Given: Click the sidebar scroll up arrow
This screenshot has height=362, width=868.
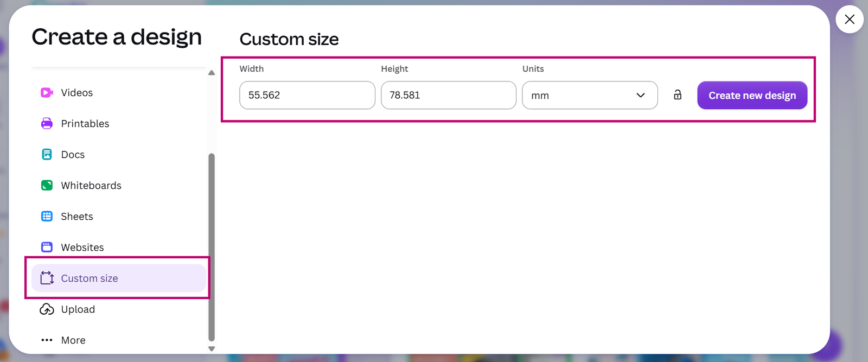Looking at the screenshot, I should [212, 73].
